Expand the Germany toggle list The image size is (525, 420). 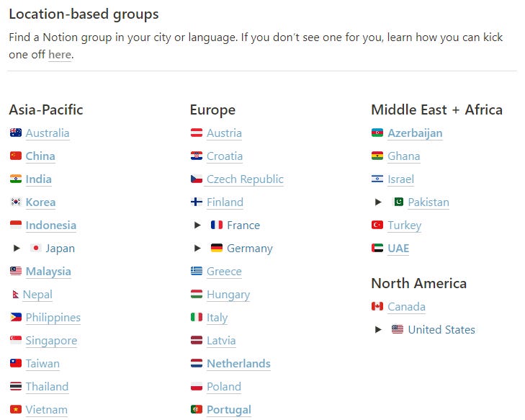[197, 248]
